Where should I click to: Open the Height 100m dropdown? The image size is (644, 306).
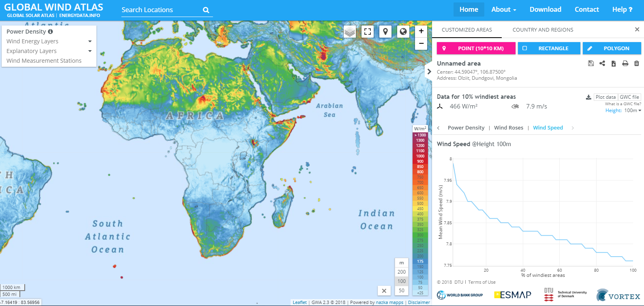coord(632,110)
